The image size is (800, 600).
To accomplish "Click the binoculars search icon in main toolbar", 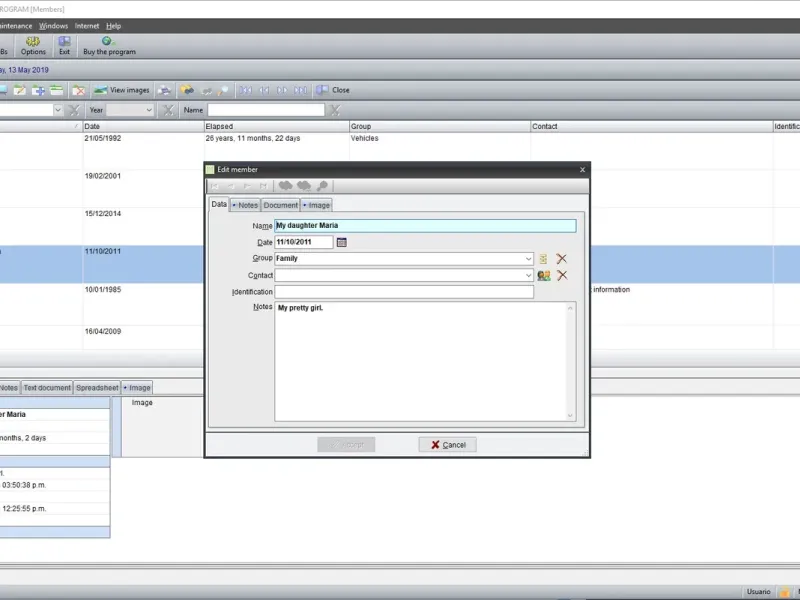I will [187, 90].
